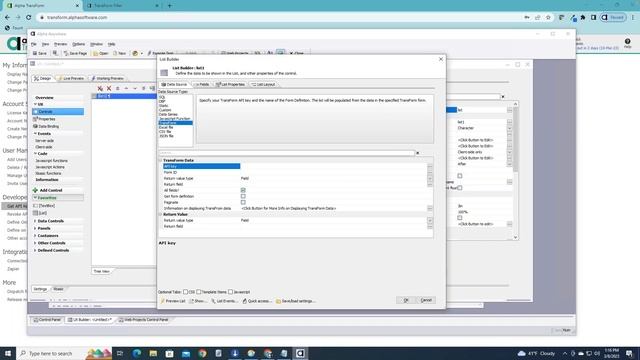This screenshot has width=640, height=360.
Task: Open the Fields tab in List Builder
Action: point(202,84)
